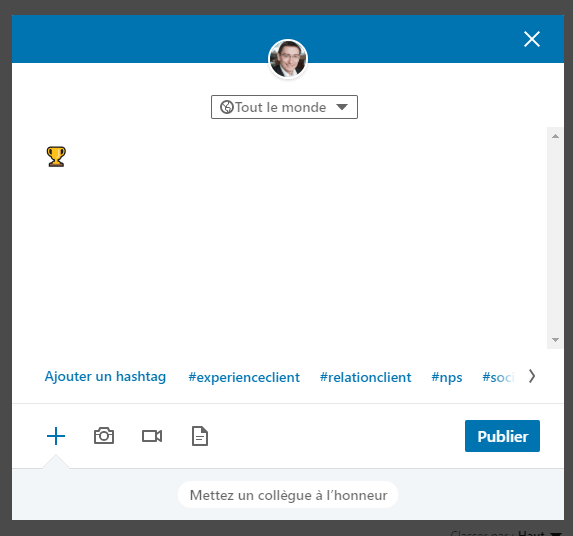
Task: Open the Tout le monde visibility dropdown
Action: pos(284,107)
